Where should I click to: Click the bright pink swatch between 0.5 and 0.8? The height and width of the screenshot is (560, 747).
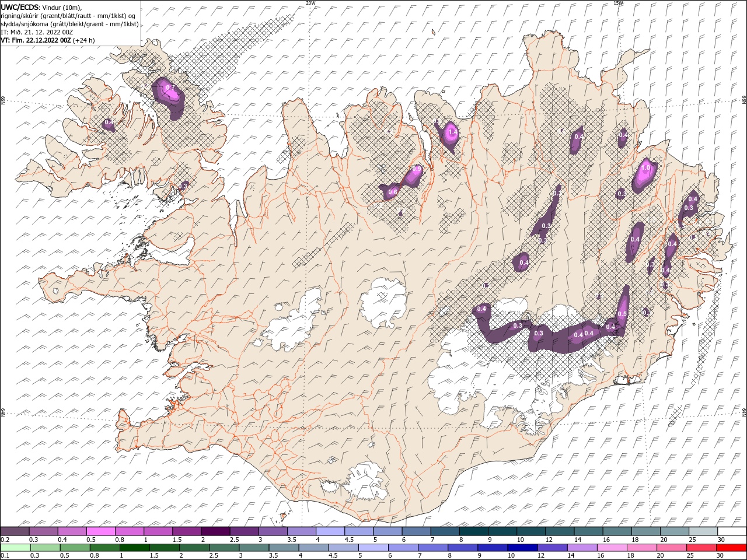(101, 531)
